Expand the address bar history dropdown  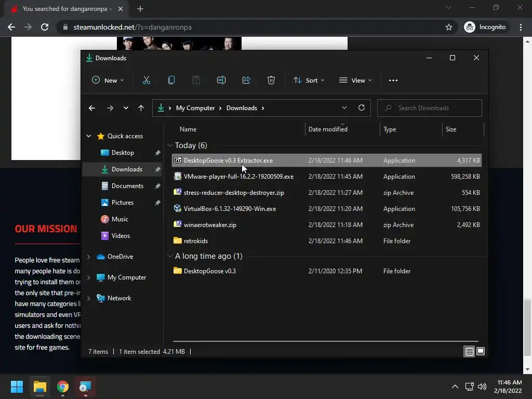pyautogui.click(x=344, y=108)
